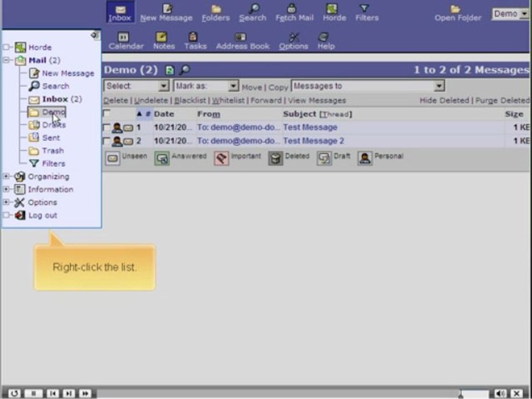Click refresh icon beside Demo (2) title
The image size is (532, 399).
170,70
